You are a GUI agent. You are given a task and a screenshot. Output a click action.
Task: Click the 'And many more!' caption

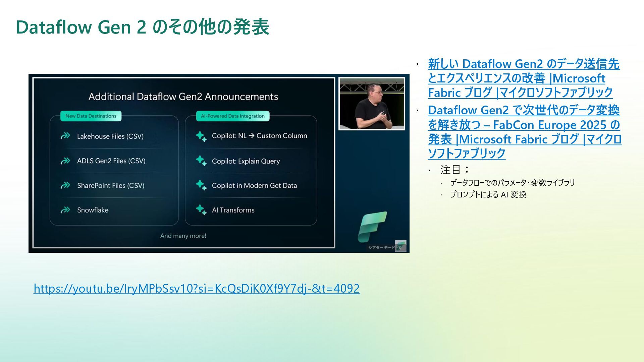(183, 236)
